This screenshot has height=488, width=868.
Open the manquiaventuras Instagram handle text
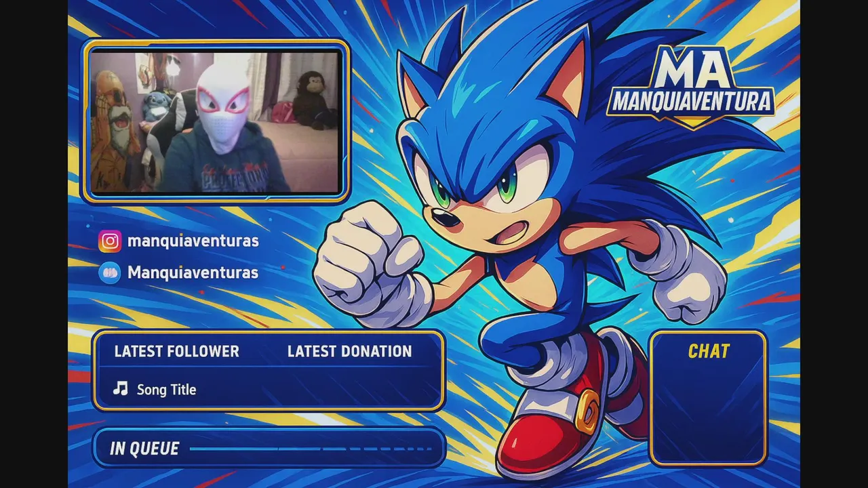(193, 241)
